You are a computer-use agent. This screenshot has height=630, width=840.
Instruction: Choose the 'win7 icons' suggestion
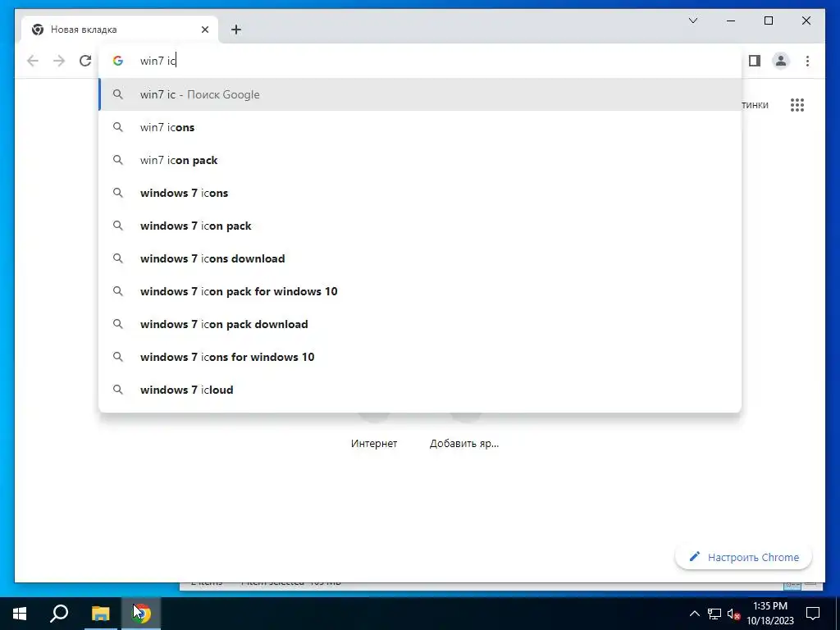point(420,127)
